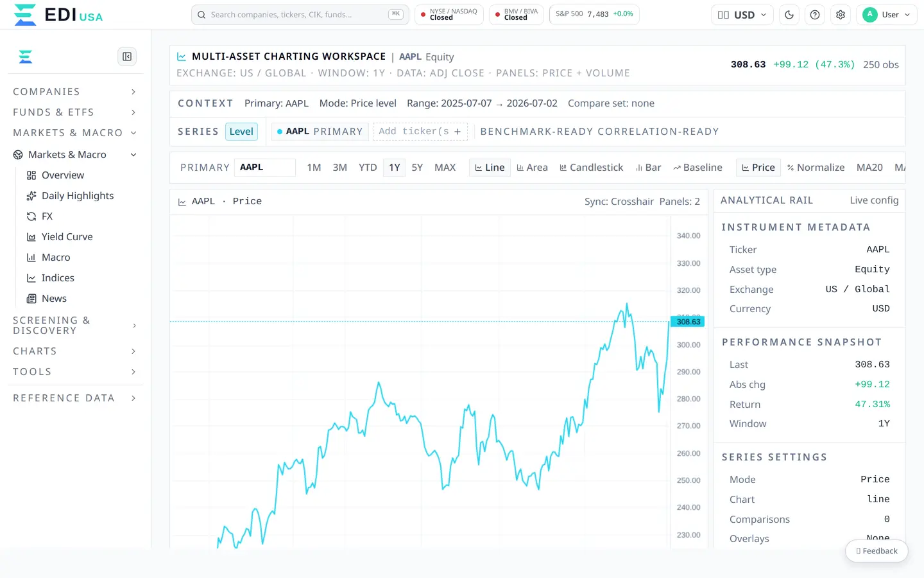Open settings gear icon

pyautogui.click(x=841, y=15)
